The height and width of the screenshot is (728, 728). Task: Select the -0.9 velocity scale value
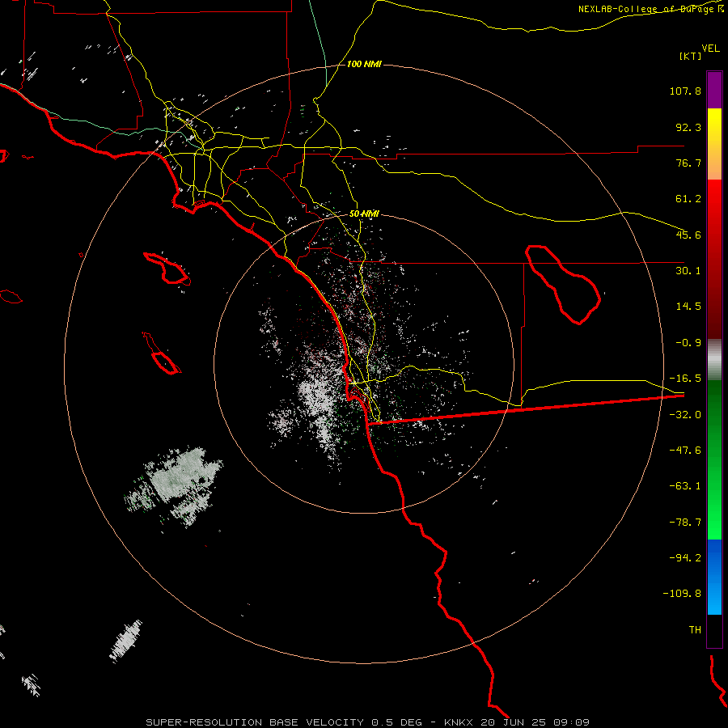[688, 343]
